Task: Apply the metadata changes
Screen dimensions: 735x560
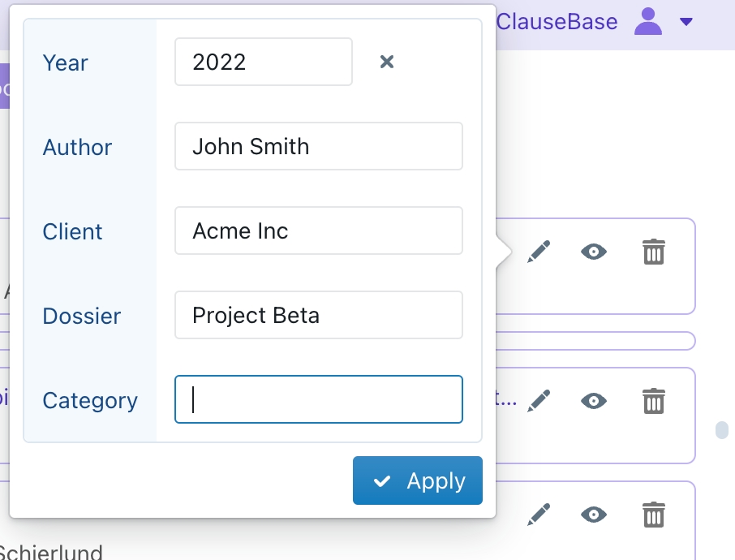Action: click(x=418, y=480)
